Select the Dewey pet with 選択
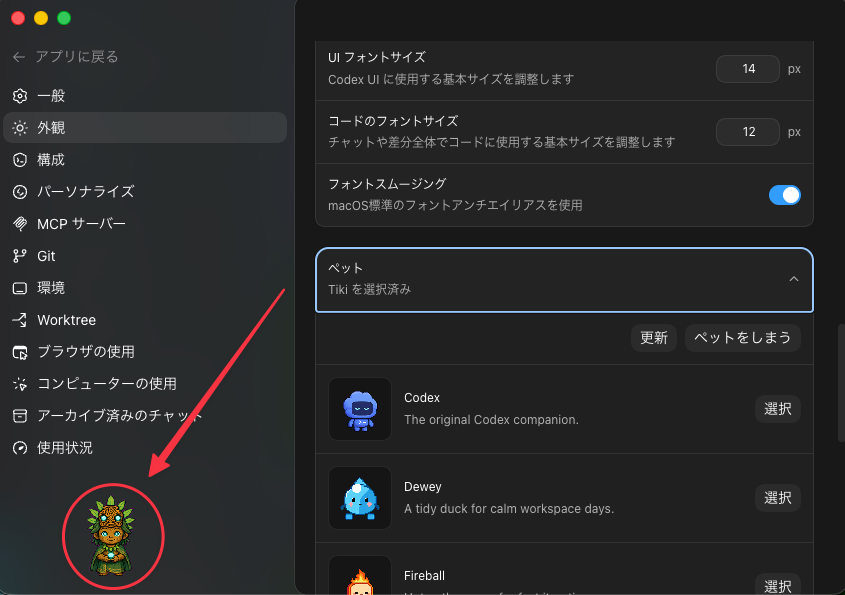This screenshot has height=595, width=845. click(x=778, y=498)
